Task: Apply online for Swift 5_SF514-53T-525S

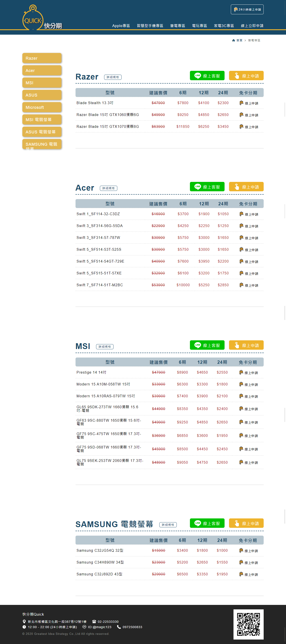Action: click(x=249, y=250)
